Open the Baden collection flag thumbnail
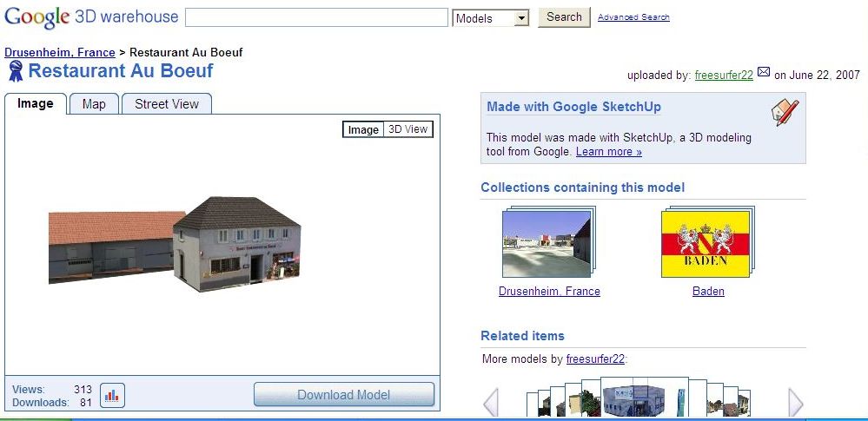Image resolution: width=868 pixels, height=421 pixels. 706,245
